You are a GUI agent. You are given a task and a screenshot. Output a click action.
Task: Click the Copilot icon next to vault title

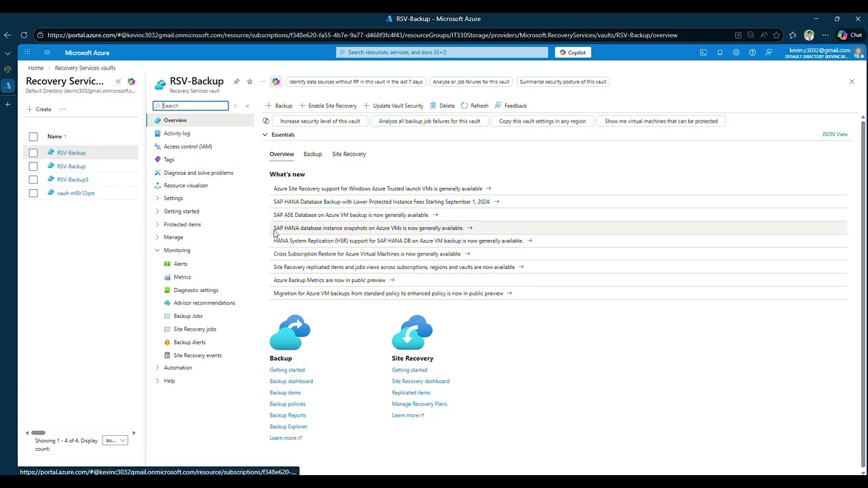pos(276,81)
